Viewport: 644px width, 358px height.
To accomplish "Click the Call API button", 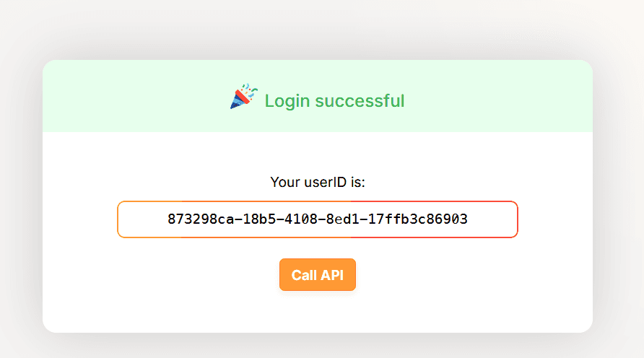I will (318, 275).
